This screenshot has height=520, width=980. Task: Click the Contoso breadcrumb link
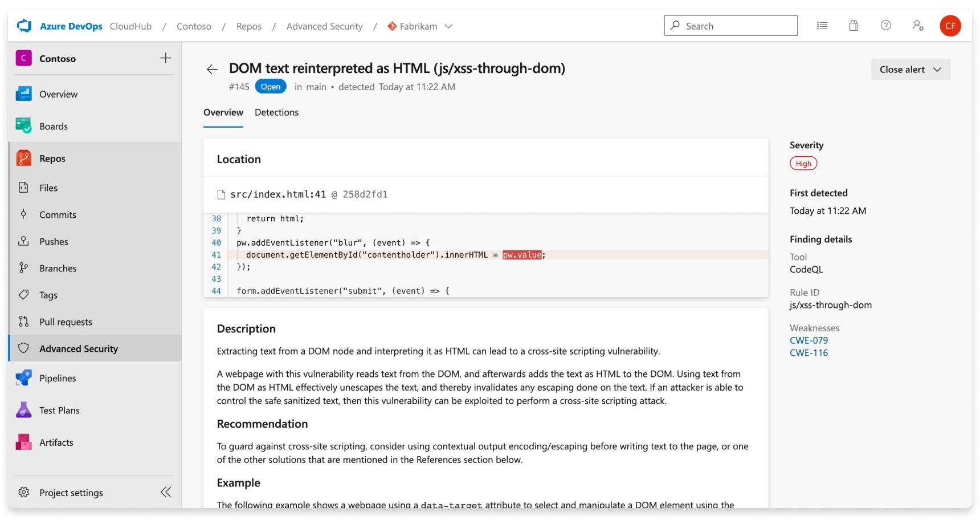[x=194, y=26]
